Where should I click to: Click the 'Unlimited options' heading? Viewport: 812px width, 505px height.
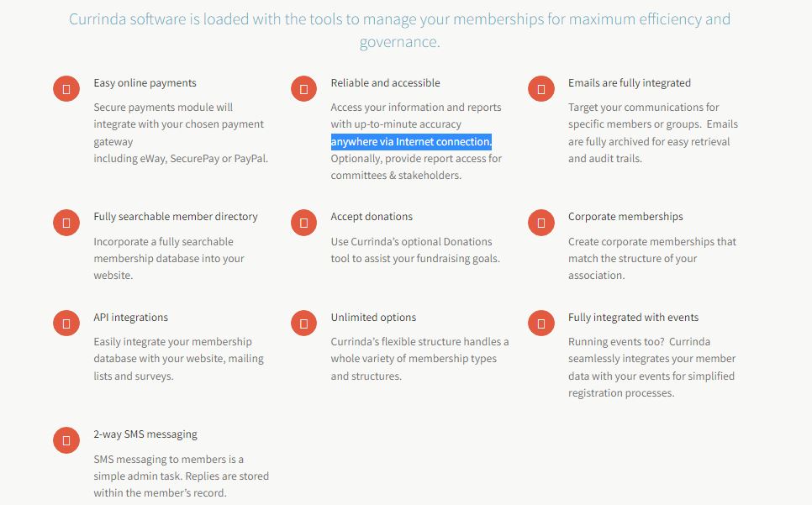pos(373,318)
